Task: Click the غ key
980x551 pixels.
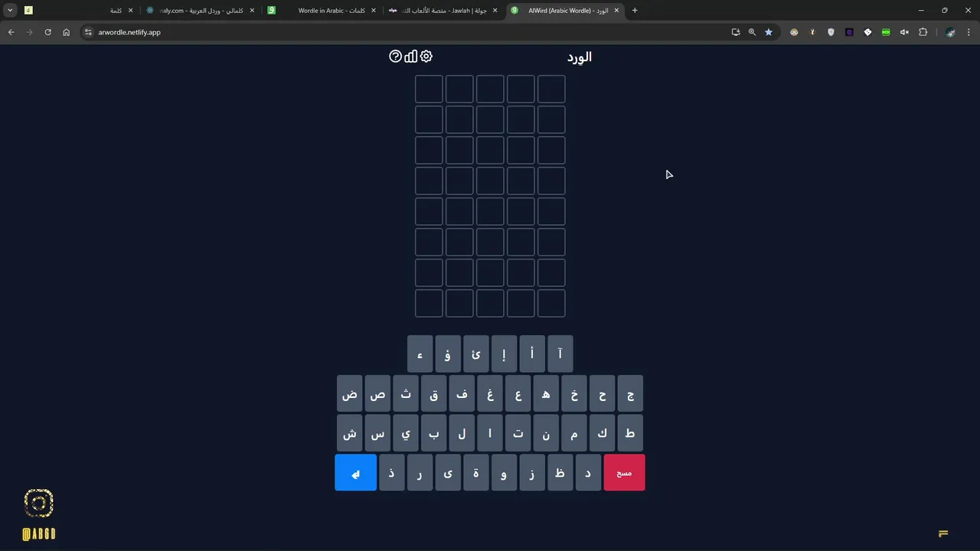Action: 490,394
